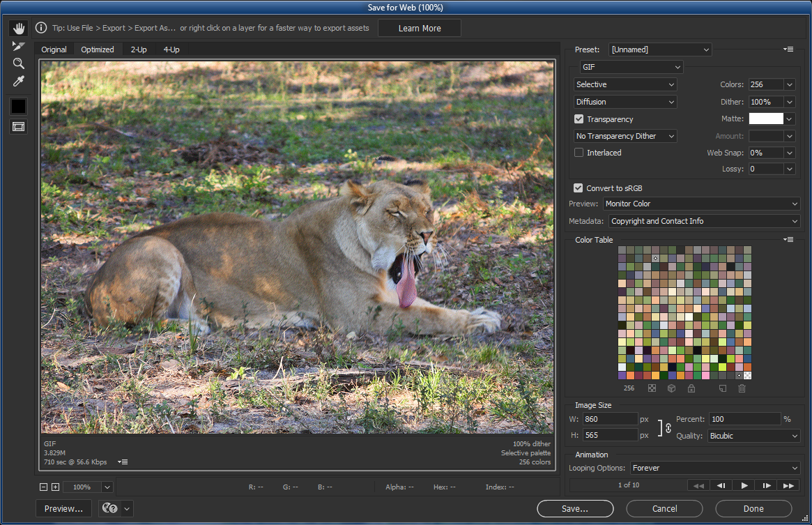This screenshot has width=812, height=525.
Task: Open the Metadata dropdown
Action: [x=704, y=220]
